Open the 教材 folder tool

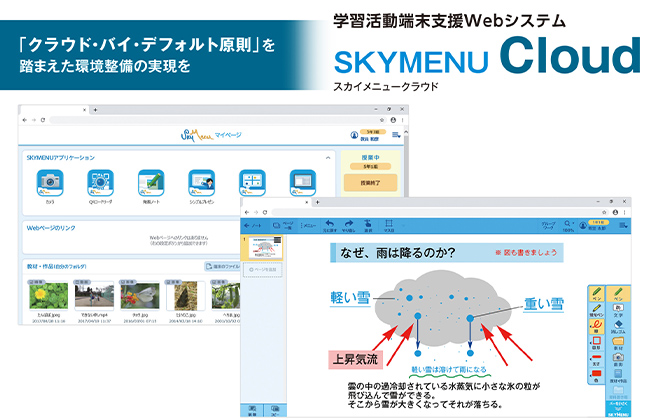pyautogui.click(x=618, y=343)
